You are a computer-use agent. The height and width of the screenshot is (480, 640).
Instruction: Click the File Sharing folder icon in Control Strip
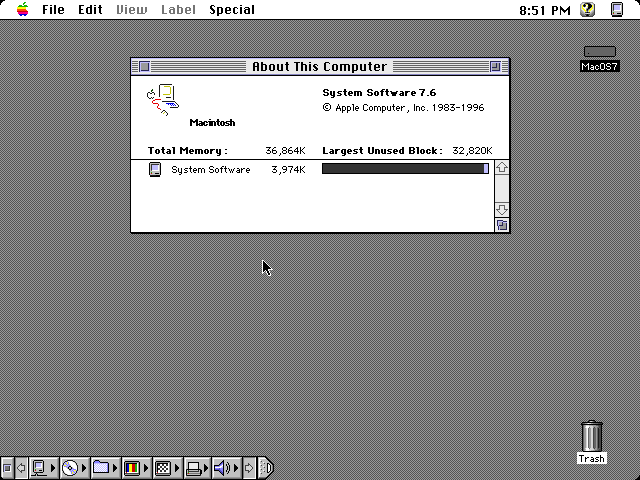pyautogui.click(x=101, y=468)
